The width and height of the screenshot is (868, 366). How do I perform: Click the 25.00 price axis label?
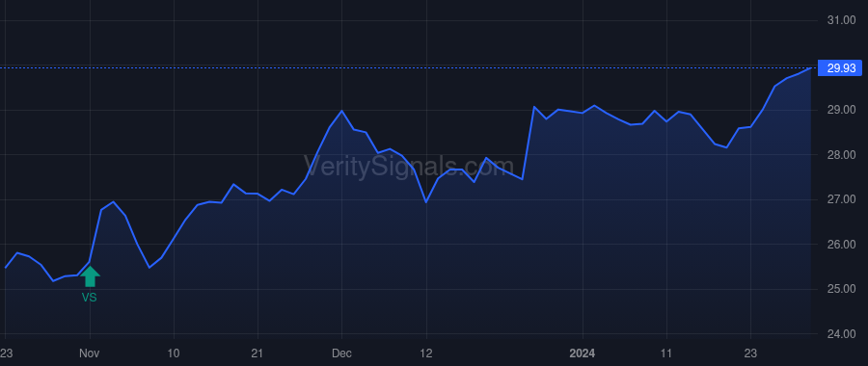(x=841, y=289)
